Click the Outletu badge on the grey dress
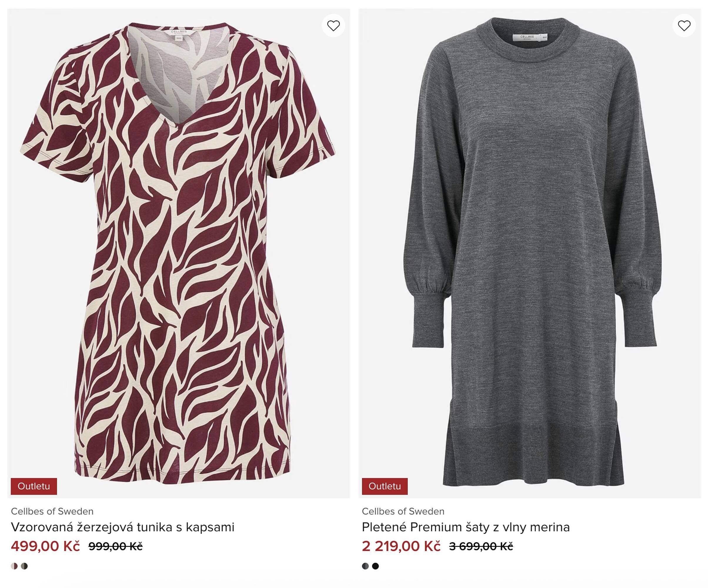The width and height of the screenshot is (708, 588). point(385,486)
